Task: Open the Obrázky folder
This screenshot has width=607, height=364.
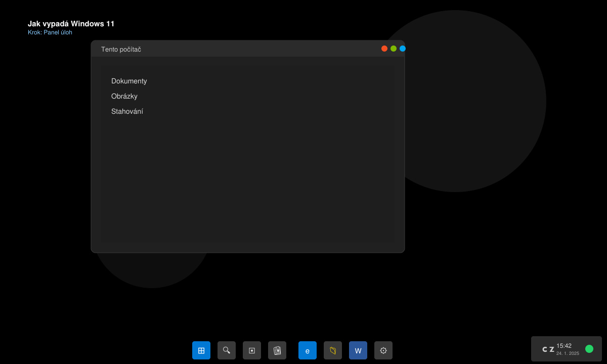Action: click(x=124, y=96)
